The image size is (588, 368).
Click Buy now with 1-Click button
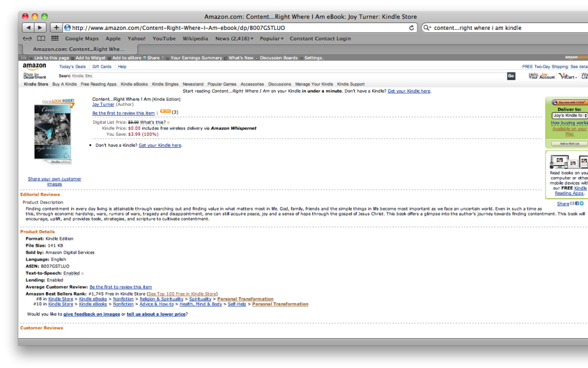pyautogui.click(x=570, y=102)
